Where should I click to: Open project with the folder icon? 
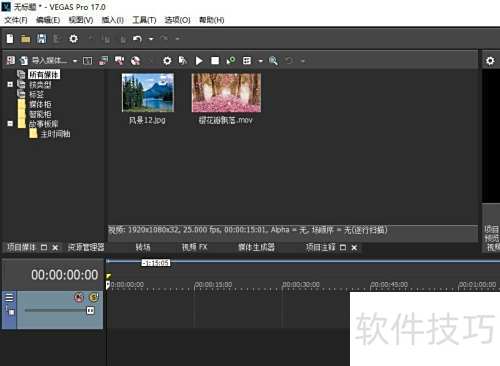(x=26, y=39)
